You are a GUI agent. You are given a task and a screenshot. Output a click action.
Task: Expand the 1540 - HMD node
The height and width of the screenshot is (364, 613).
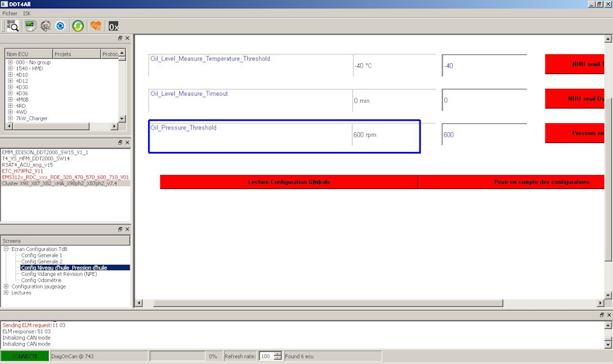tap(10, 68)
